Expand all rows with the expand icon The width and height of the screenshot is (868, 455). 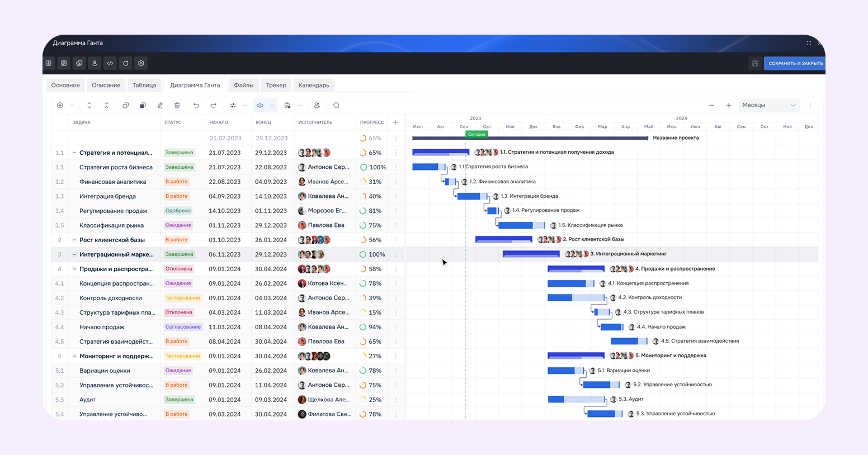pos(89,105)
